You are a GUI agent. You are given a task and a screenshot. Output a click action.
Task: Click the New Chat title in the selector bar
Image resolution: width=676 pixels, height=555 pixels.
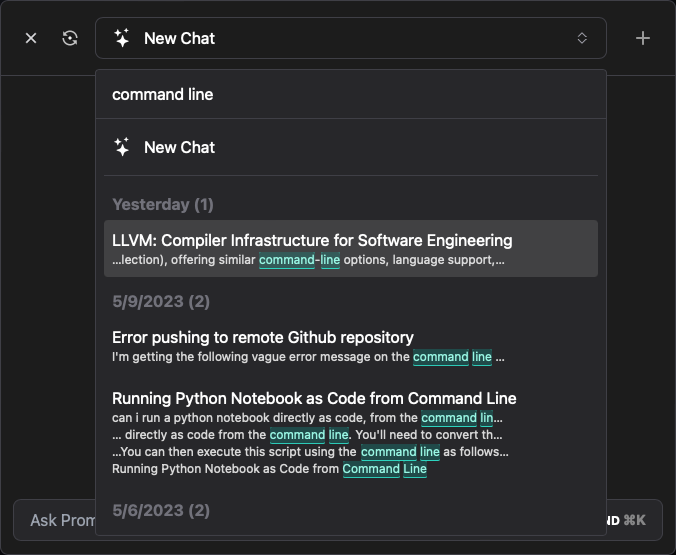[180, 38]
